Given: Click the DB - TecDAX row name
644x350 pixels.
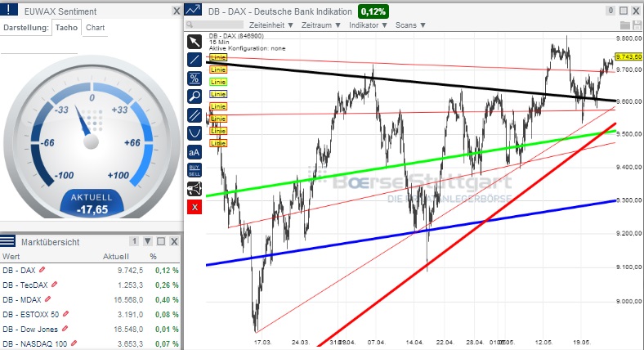Looking at the screenshot, I should pyautogui.click(x=25, y=285).
